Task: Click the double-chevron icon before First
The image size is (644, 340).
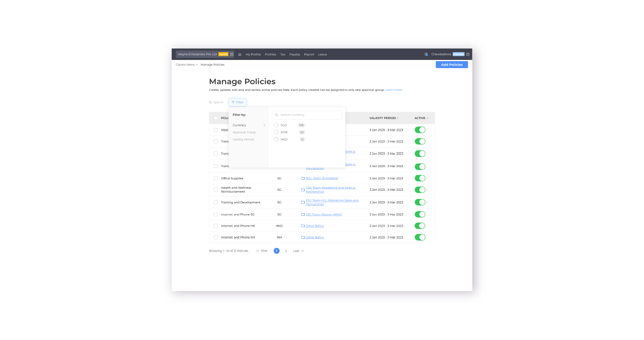Action: [x=258, y=251]
